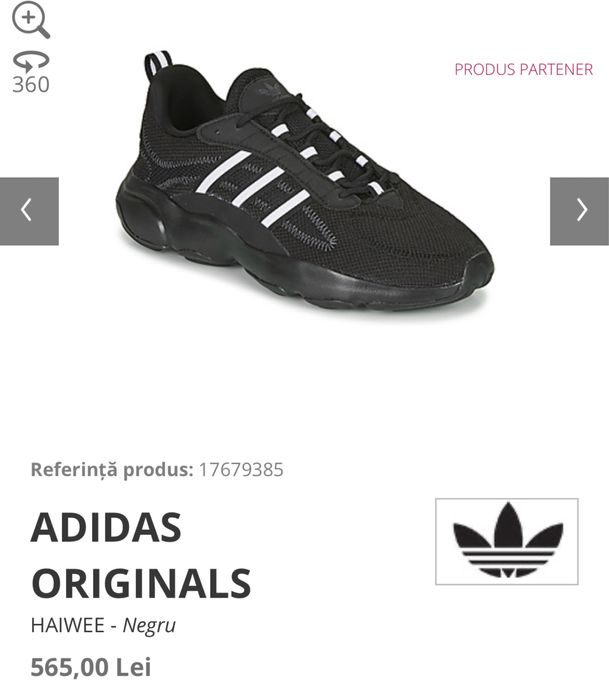
Task: Select the HAIWEE model name
Action: click(x=68, y=625)
